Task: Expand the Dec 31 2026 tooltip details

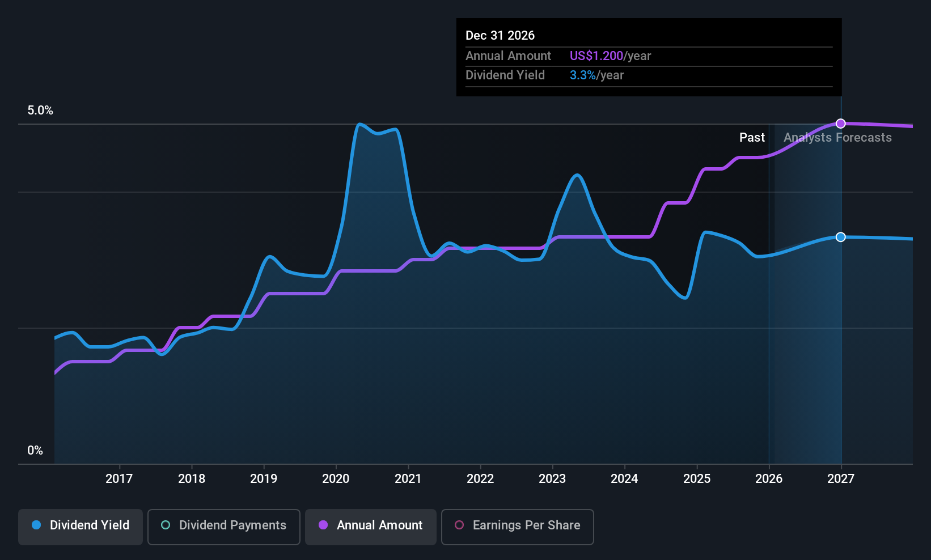Action: (x=648, y=57)
